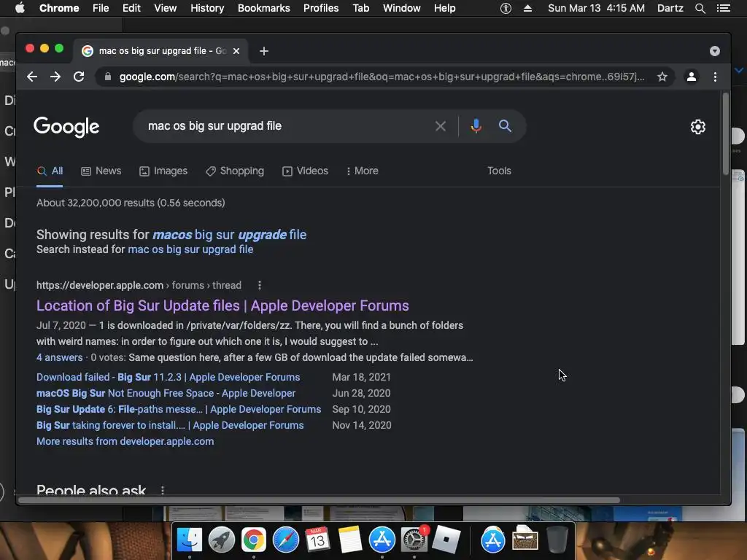Open Big Sur taking forever to install link
Viewport: 747px width, 560px height.
(170, 426)
